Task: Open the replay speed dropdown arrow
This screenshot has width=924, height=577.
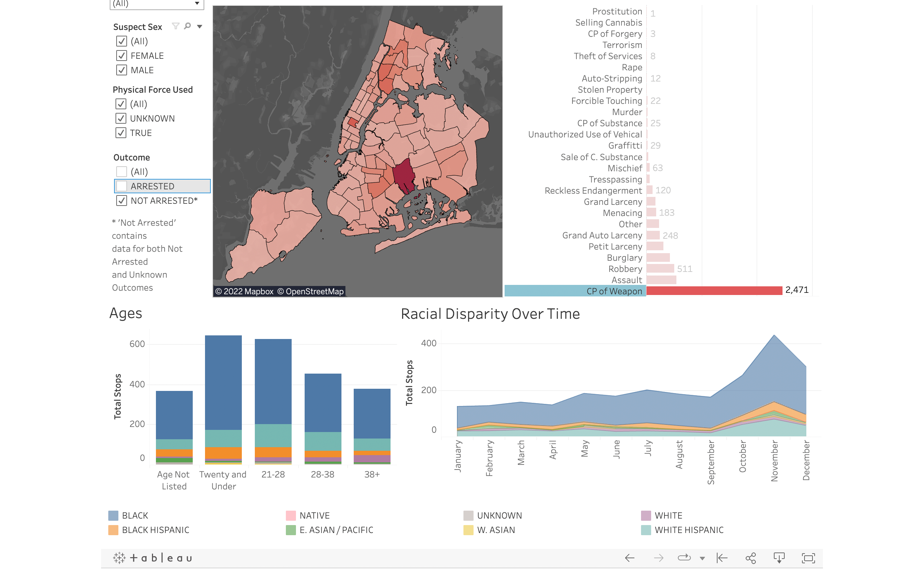Action: 702,558
